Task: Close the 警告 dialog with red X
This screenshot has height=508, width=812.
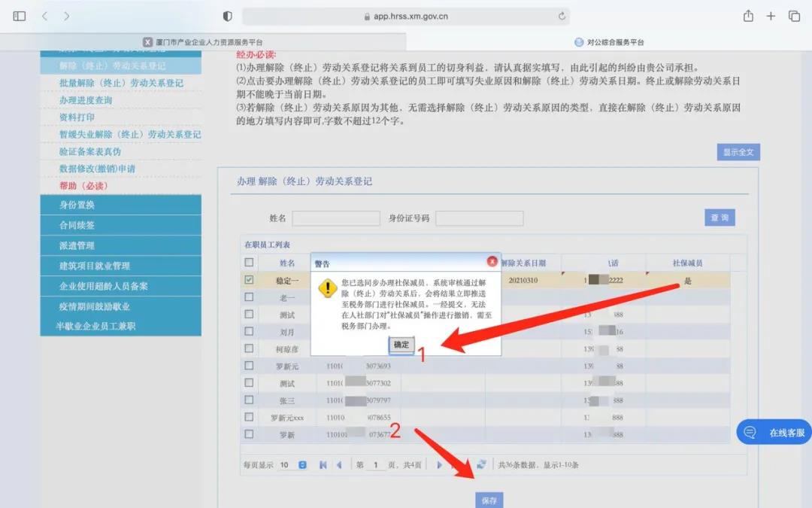Action: pyautogui.click(x=492, y=262)
